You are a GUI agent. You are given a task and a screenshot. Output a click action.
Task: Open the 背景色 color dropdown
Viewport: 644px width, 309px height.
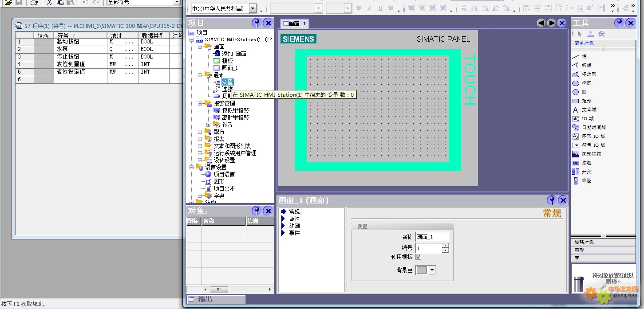[x=432, y=270]
